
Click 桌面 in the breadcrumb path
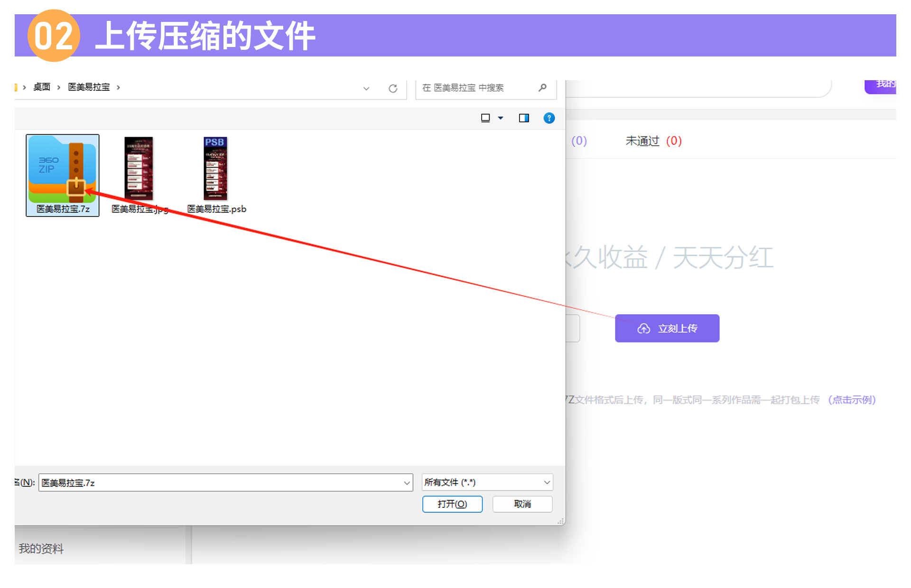(x=42, y=87)
